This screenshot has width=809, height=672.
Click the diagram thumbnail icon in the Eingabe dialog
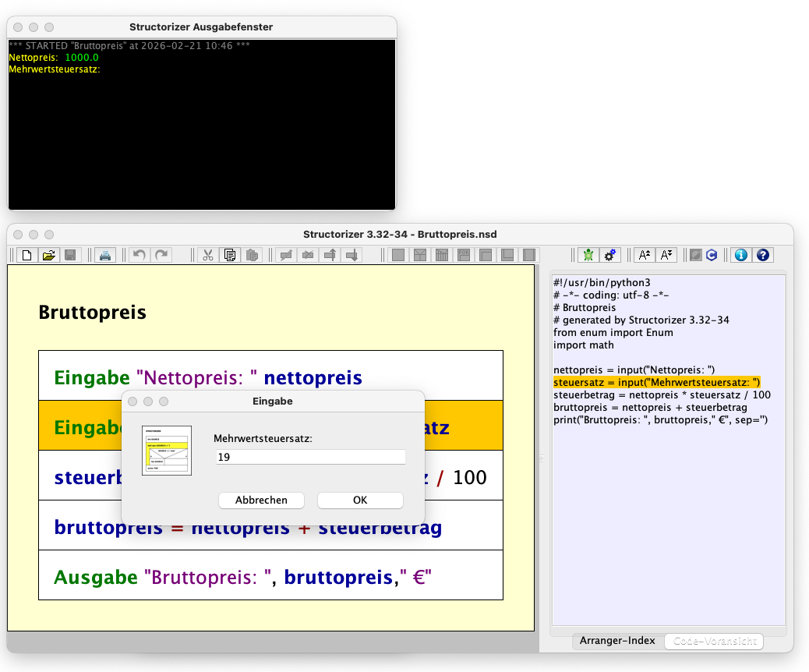click(167, 451)
